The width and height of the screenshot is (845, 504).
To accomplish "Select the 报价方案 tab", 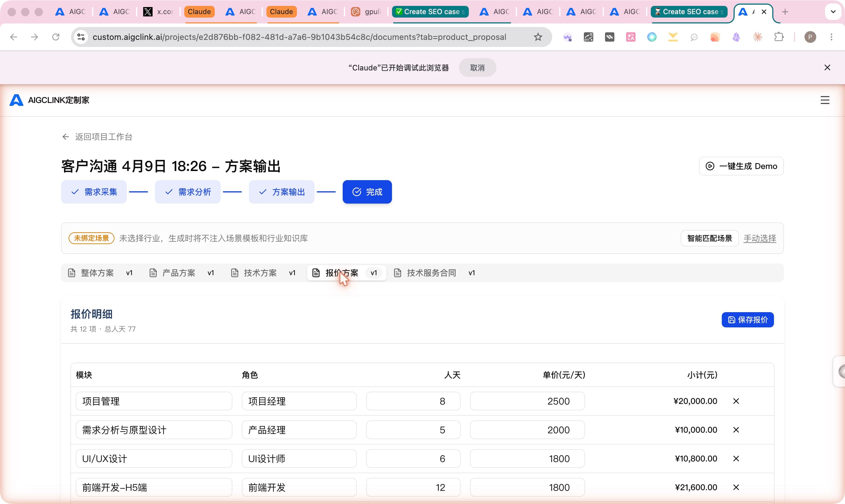I will (347, 273).
